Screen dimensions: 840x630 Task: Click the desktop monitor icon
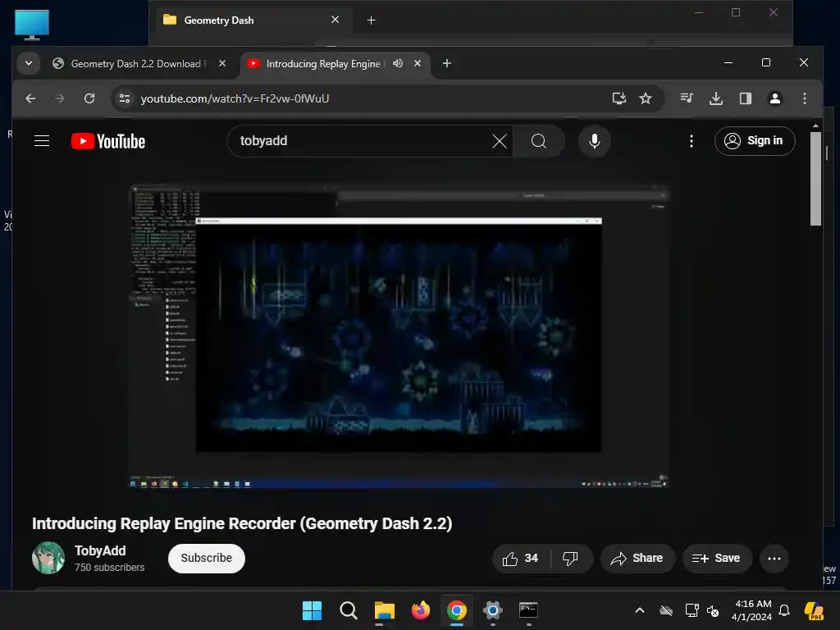click(x=32, y=25)
